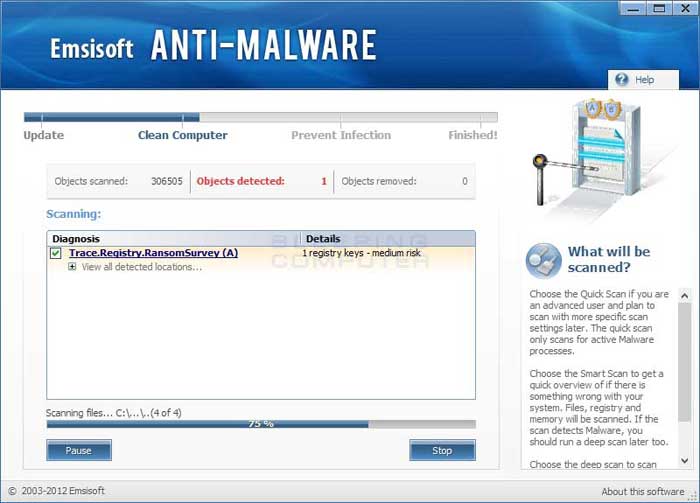Close the Emsisoft Anti-Malware window
Image resolution: width=700 pixels, height=503 pixels.
(x=685, y=8)
